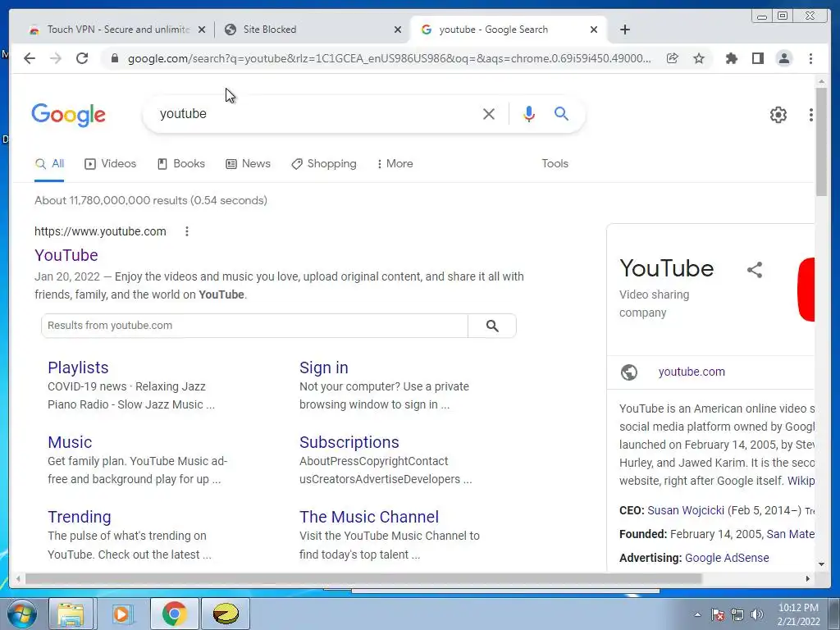Reload the current page

pyautogui.click(x=82, y=58)
